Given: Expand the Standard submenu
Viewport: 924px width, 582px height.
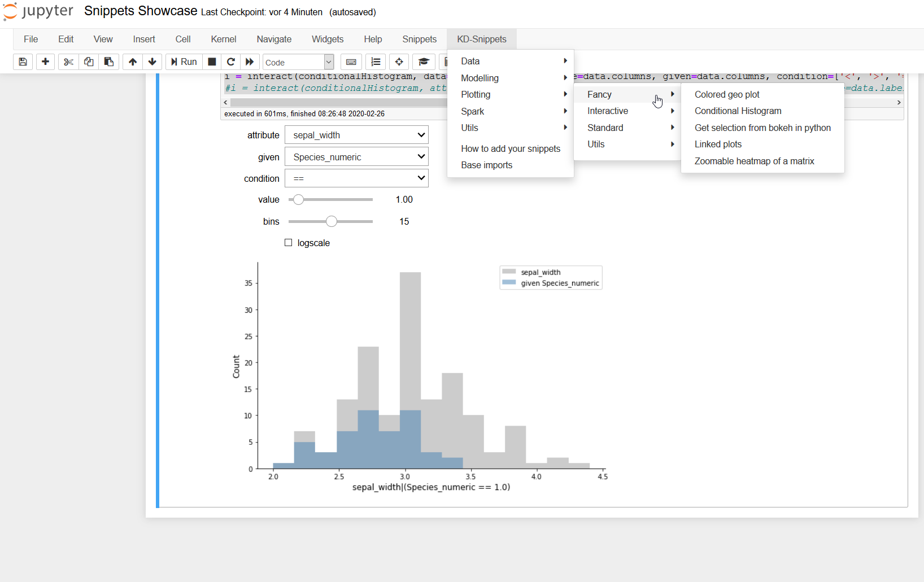Looking at the screenshot, I should 627,128.
